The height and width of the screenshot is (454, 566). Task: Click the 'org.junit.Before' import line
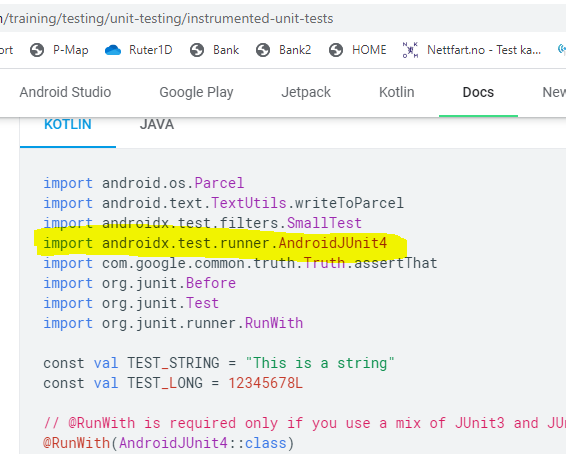139,283
